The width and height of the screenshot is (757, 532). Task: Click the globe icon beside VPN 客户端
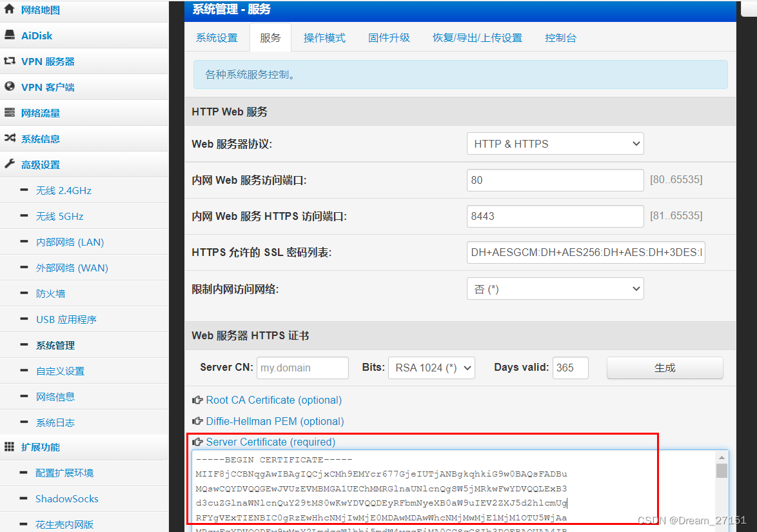coord(9,86)
